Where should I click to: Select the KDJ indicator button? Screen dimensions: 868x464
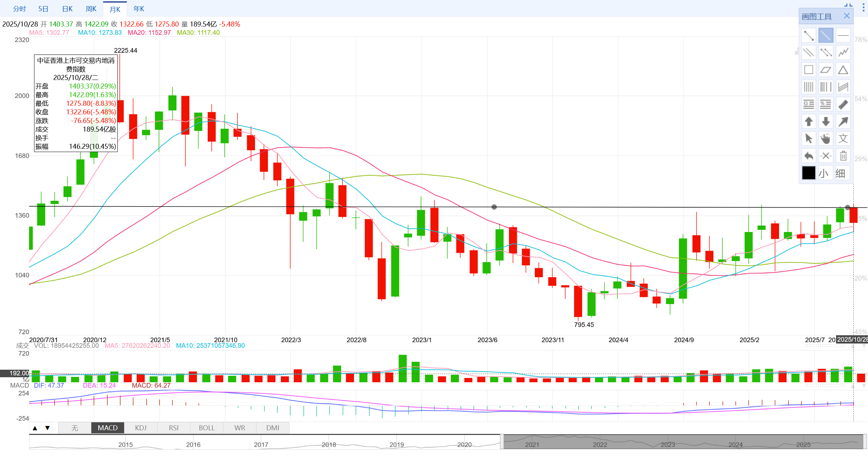[x=141, y=428]
